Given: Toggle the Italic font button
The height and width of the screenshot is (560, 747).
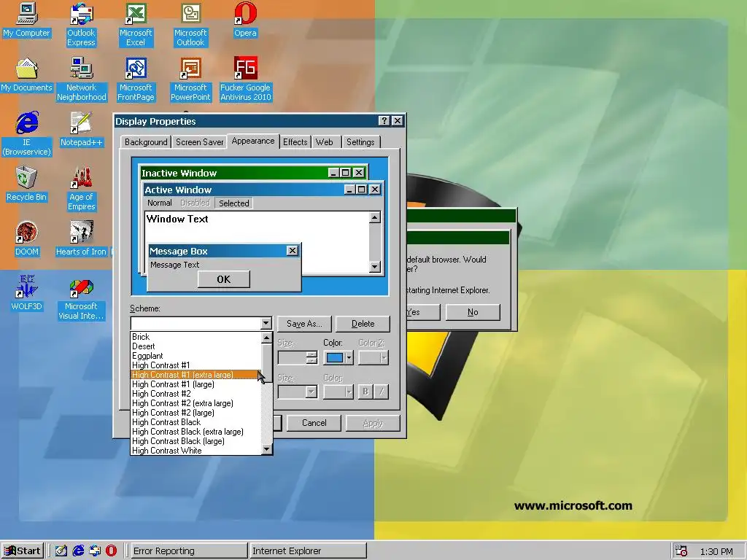Looking at the screenshot, I should [x=381, y=392].
